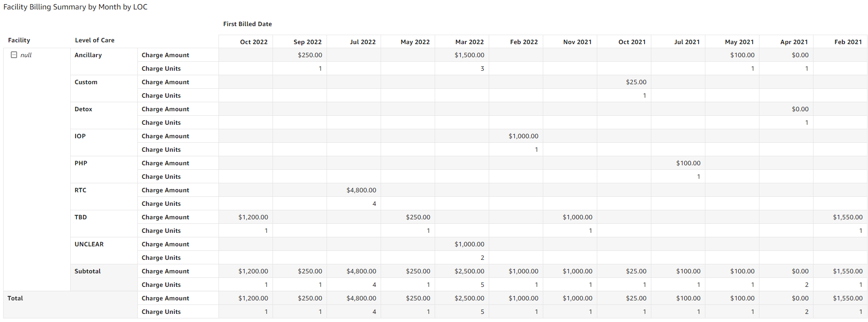This screenshot has width=868, height=322.
Task: Click the Detox level of care label
Action: [x=83, y=109]
